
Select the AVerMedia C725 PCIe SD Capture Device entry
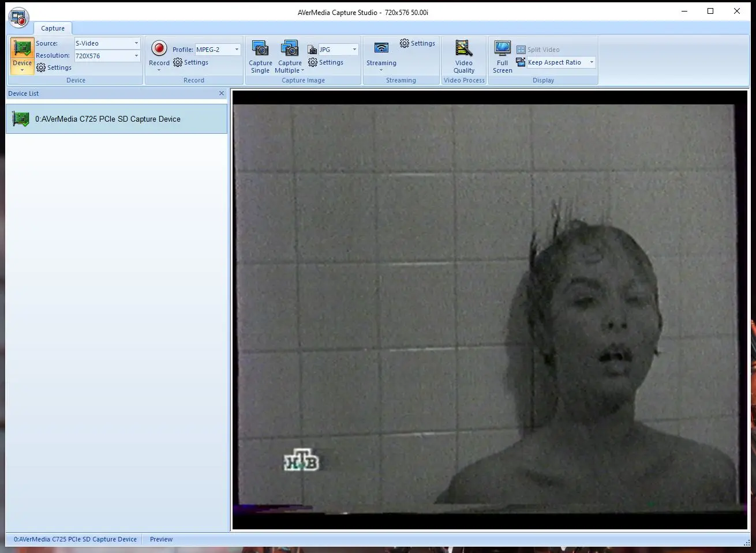[117, 119]
